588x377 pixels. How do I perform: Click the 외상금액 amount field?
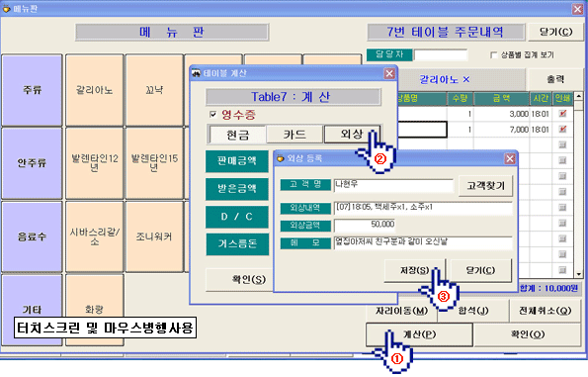[365, 225]
